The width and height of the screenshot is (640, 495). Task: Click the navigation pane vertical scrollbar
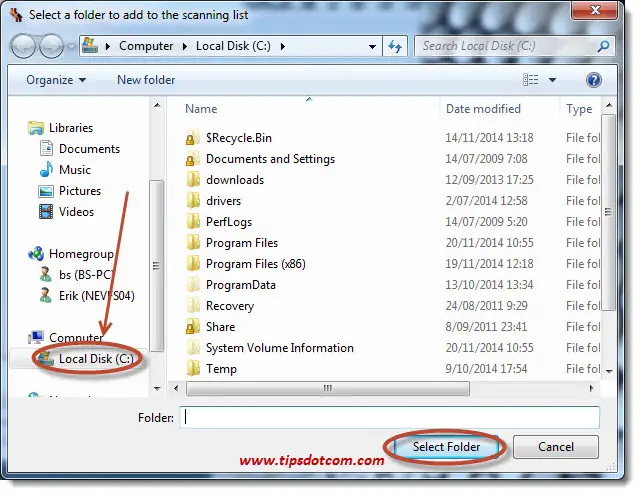156,265
